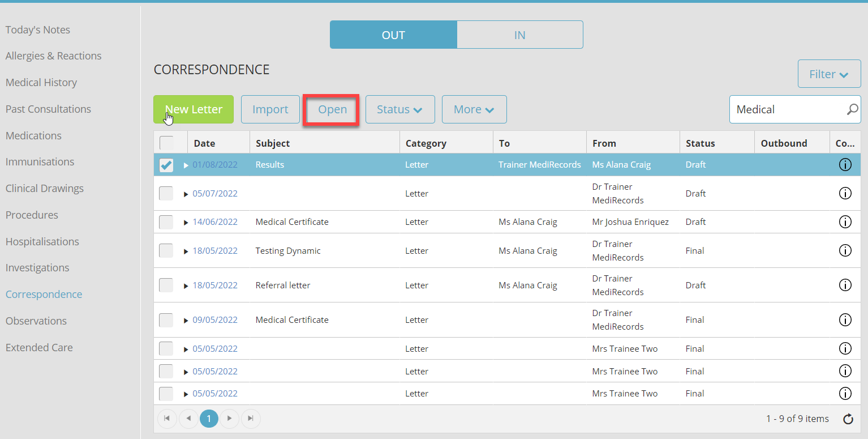
Task: Open the More dropdown
Action: (x=474, y=109)
